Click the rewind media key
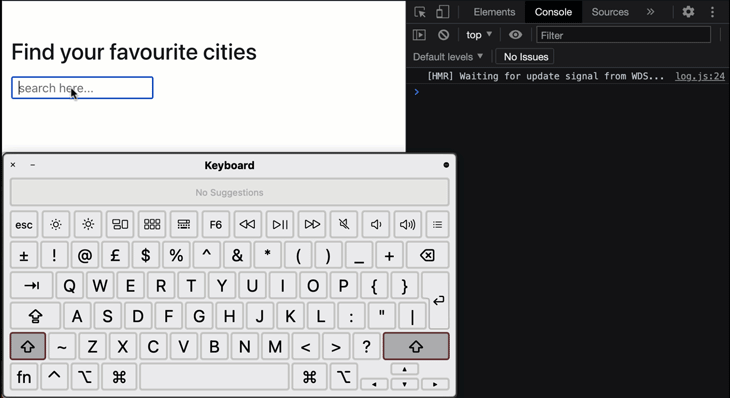 click(247, 225)
